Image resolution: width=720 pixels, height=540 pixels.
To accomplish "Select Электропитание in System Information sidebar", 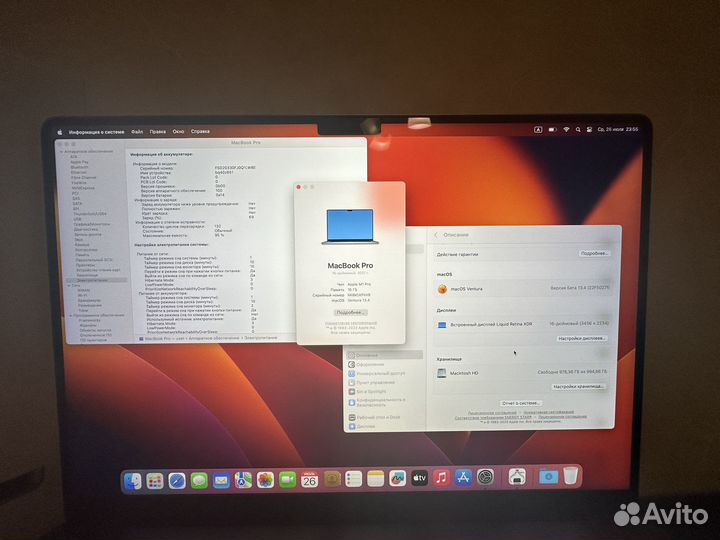I will (96, 280).
